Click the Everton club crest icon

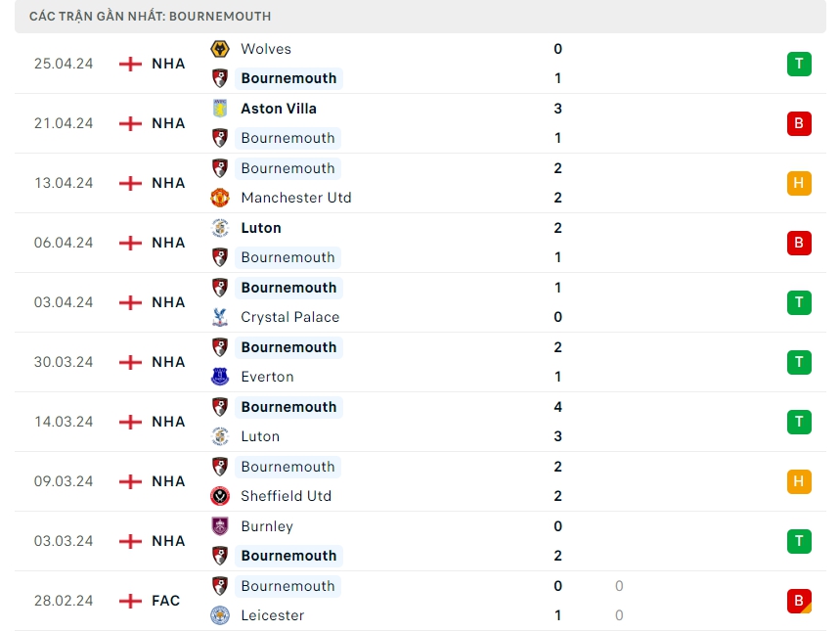220,377
